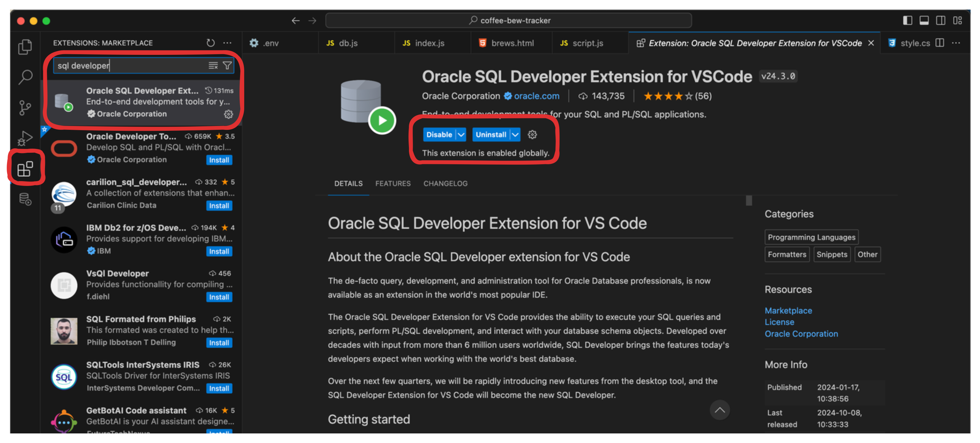The height and width of the screenshot is (443, 980).
Task: Install Oracle Developer Tools extension
Action: (x=219, y=160)
